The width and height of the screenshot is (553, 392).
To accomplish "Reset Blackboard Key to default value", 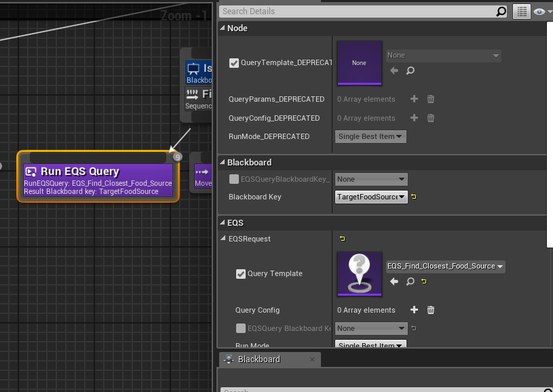I will pos(413,197).
